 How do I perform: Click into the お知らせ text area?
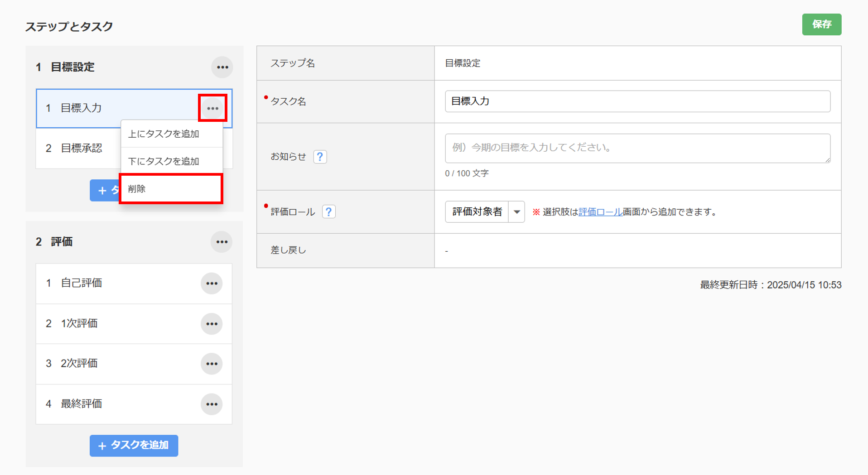click(x=637, y=148)
